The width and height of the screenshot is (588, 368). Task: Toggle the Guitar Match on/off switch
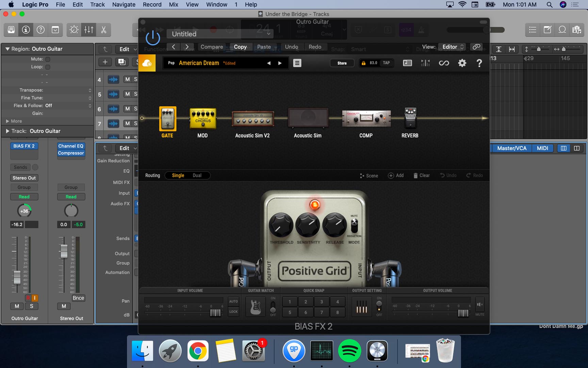[x=273, y=306]
